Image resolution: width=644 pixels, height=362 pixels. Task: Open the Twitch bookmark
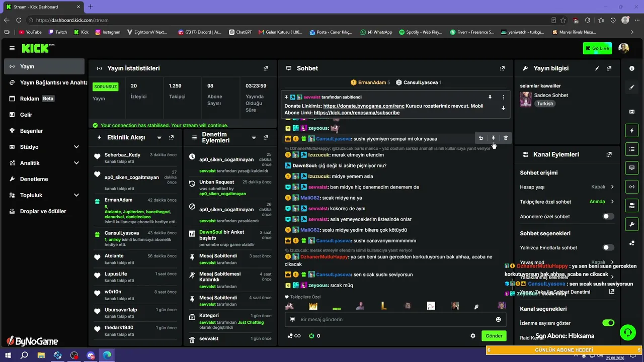pos(57,32)
